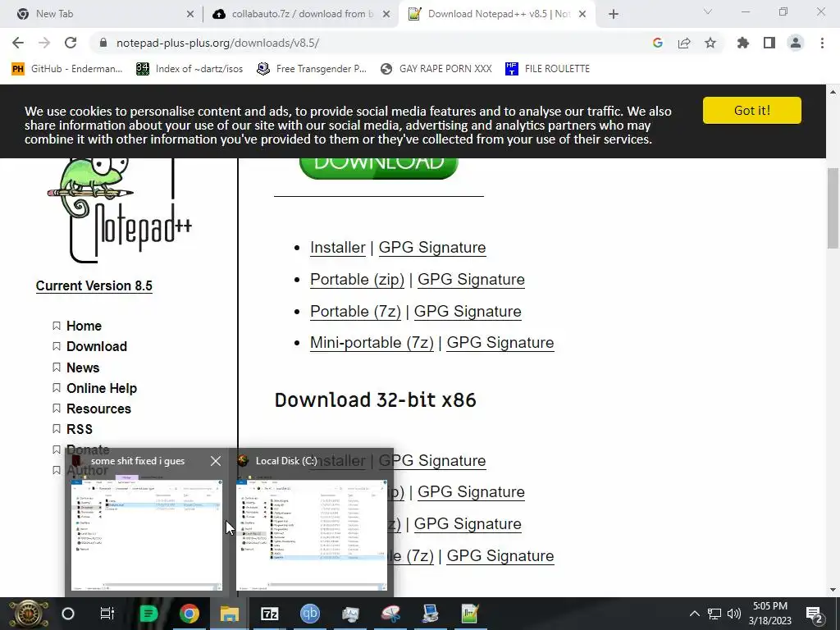Open the green chat app on the taskbar

[148, 614]
